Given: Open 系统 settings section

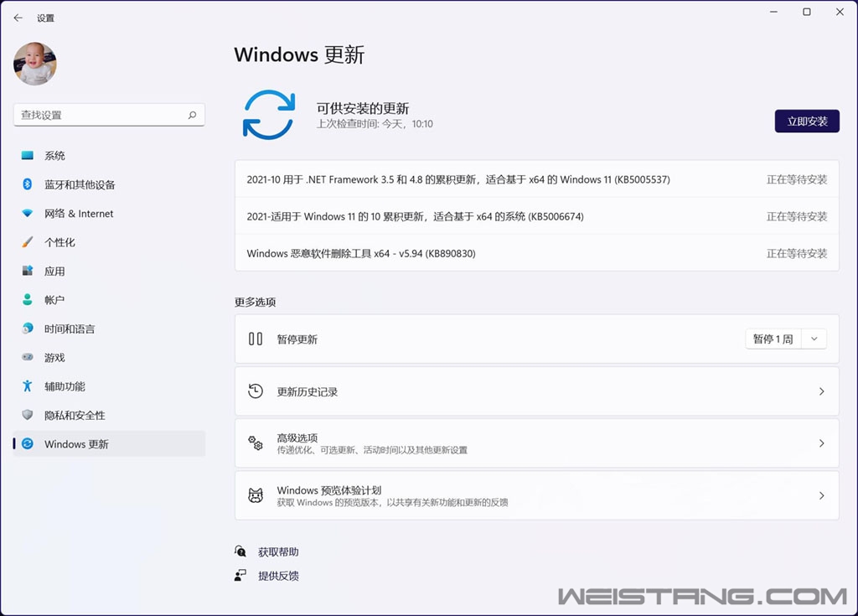Looking at the screenshot, I should tap(109, 156).
